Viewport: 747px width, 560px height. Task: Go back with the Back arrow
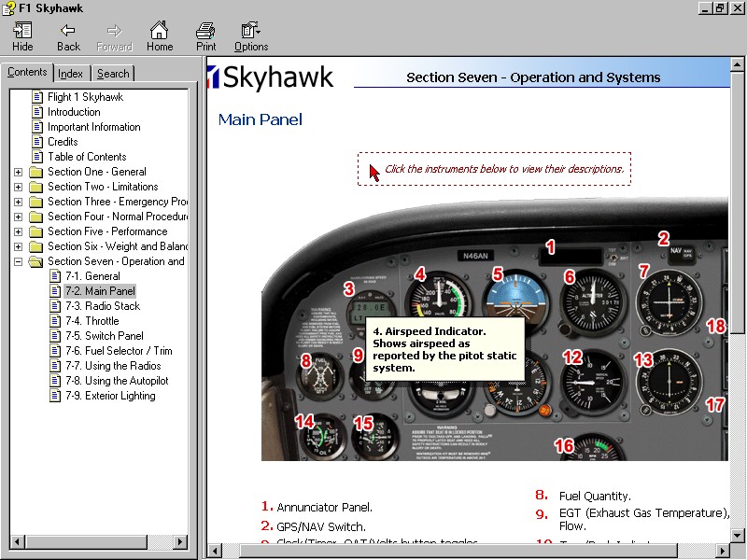pyautogui.click(x=68, y=36)
